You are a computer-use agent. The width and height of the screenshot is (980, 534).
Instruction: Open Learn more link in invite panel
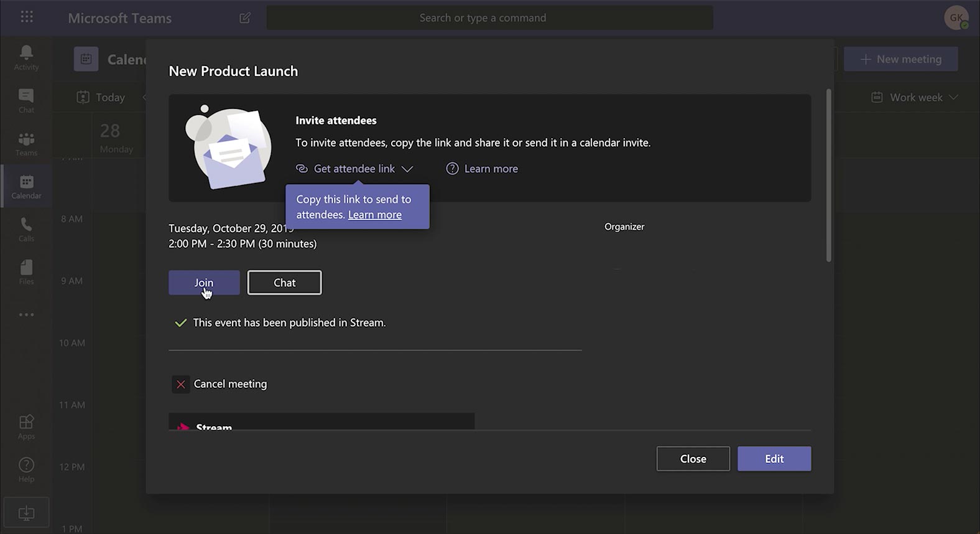[x=491, y=169]
